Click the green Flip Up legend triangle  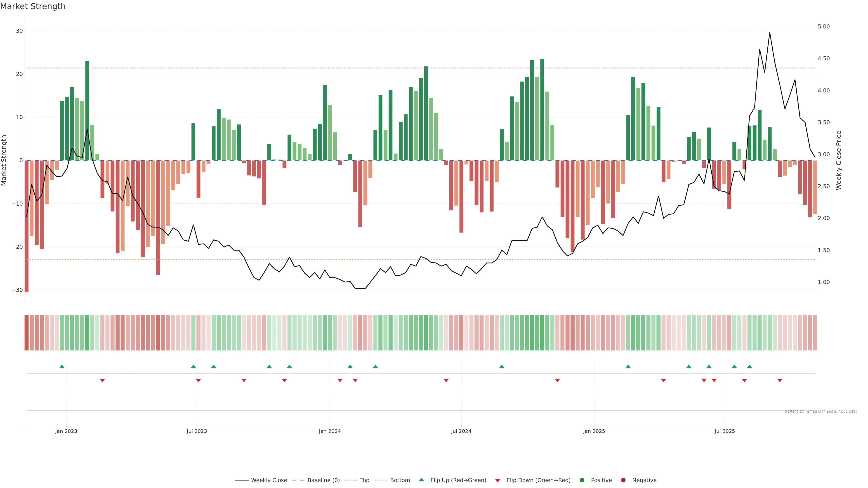coord(421,480)
